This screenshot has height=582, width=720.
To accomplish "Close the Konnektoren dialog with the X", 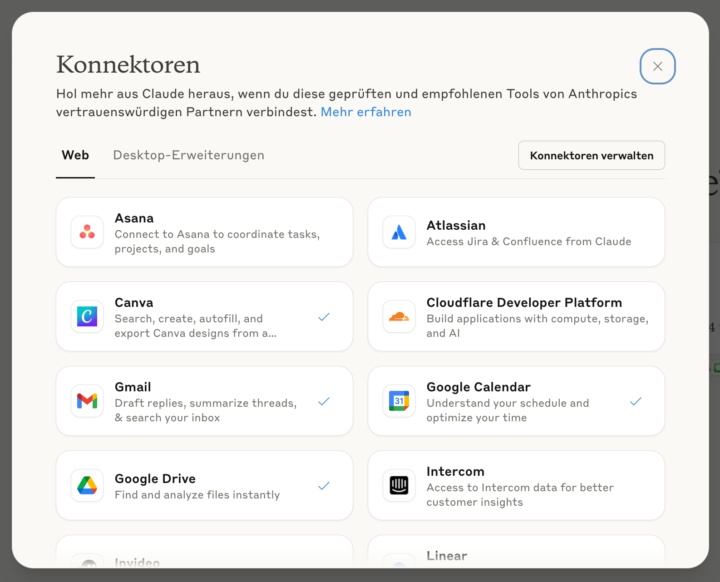I will [x=658, y=66].
